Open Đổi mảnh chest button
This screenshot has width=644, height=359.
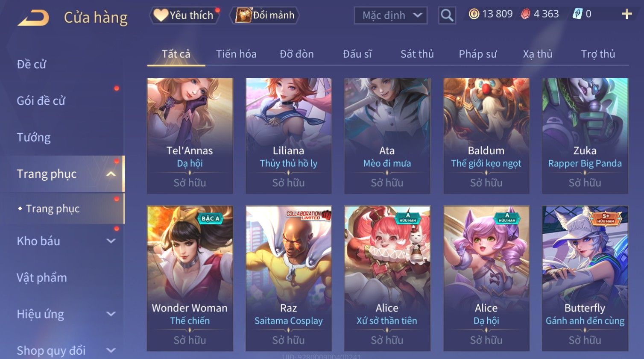click(x=265, y=15)
